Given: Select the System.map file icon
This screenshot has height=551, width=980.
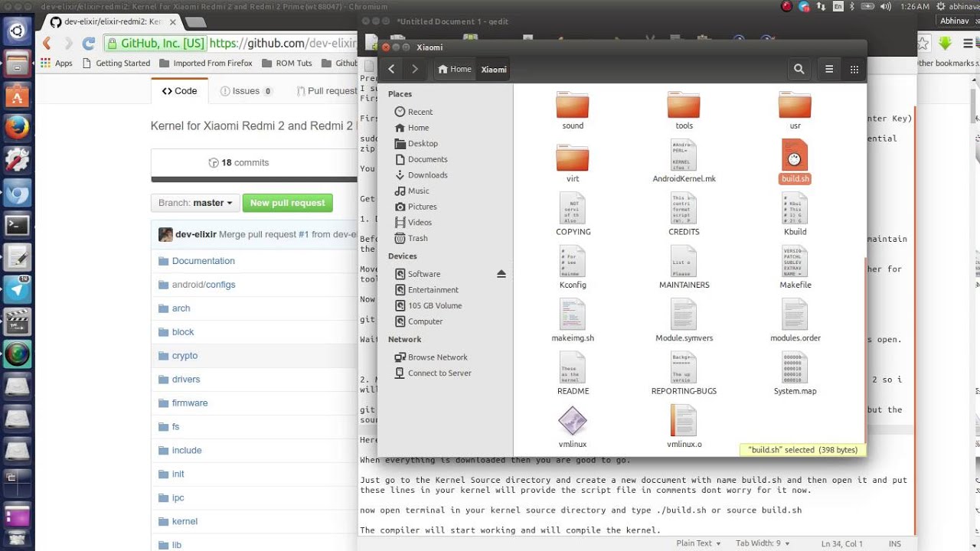Looking at the screenshot, I should click(x=795, y=367).
